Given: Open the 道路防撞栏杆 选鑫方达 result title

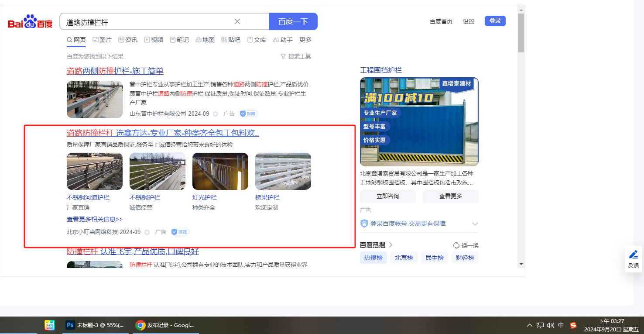Looking at the screenshot, I should click(x=163, y=133).
